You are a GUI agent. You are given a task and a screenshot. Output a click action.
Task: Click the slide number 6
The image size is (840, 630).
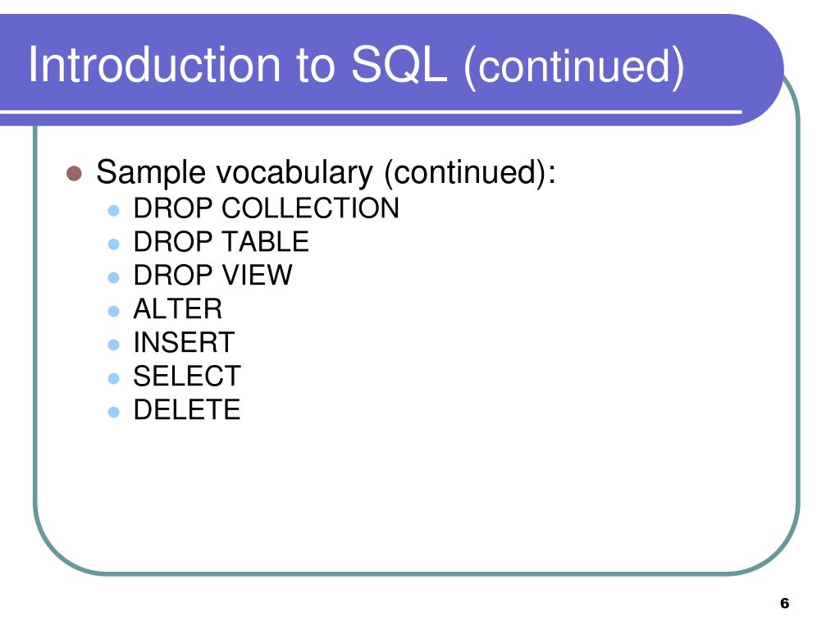point(785,603)
